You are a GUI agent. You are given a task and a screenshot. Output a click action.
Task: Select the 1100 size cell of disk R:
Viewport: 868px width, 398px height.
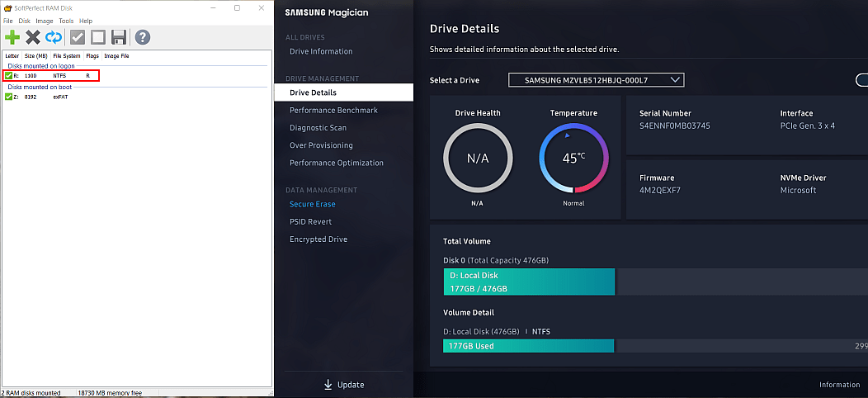[31, 75]
